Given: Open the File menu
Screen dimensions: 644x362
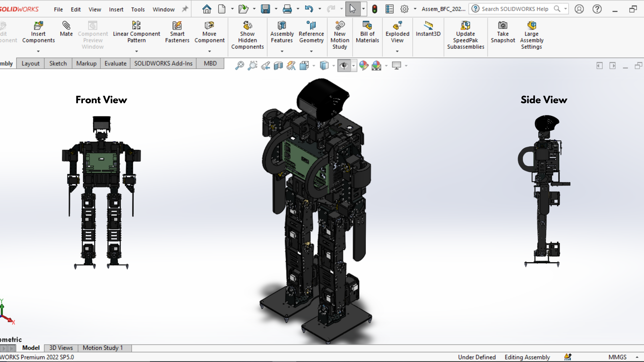Looking at the screenshot, I should (x=58, y=10).
